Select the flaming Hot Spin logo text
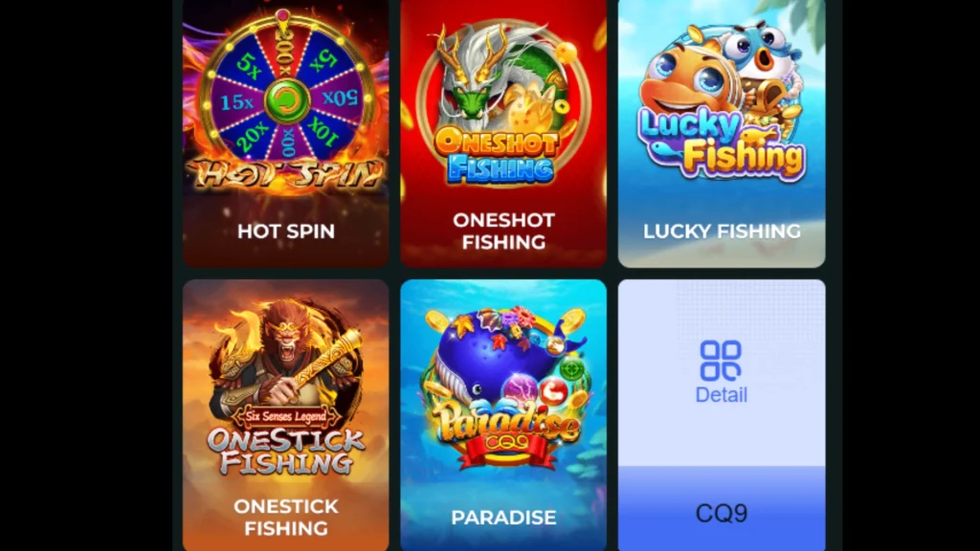 286,173
